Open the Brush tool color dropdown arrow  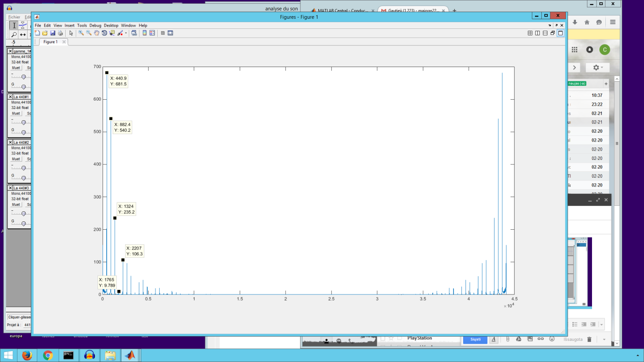click(x=126, y=33)
